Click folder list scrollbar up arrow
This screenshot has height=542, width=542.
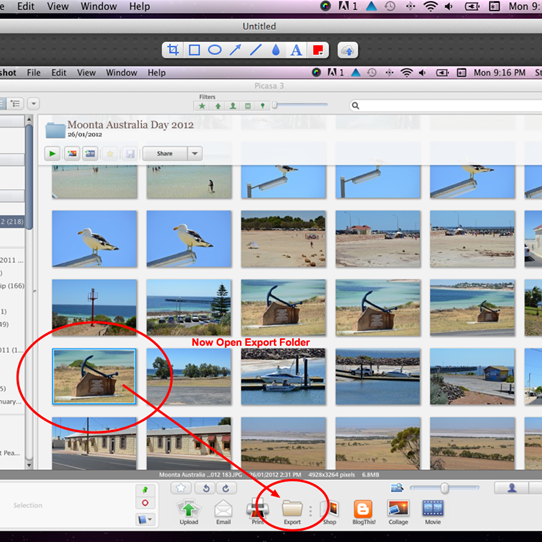click(29, 120)
